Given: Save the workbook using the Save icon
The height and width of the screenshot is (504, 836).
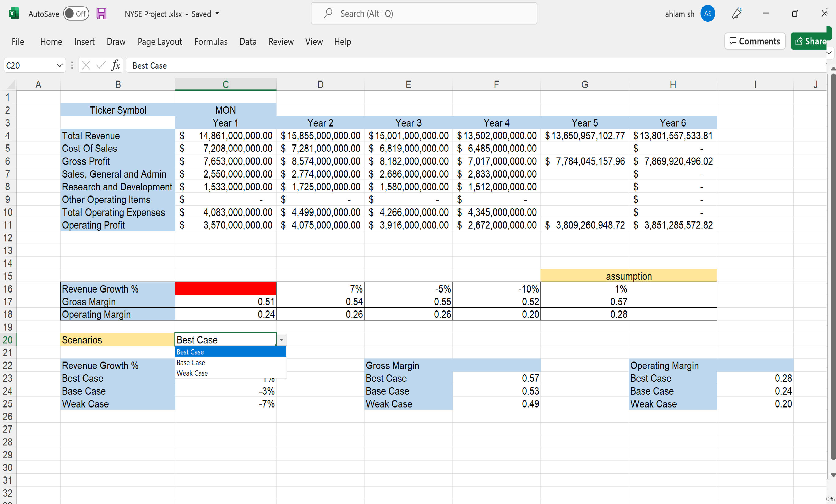Looking at the screenshot, I should [x=101, y=13].
